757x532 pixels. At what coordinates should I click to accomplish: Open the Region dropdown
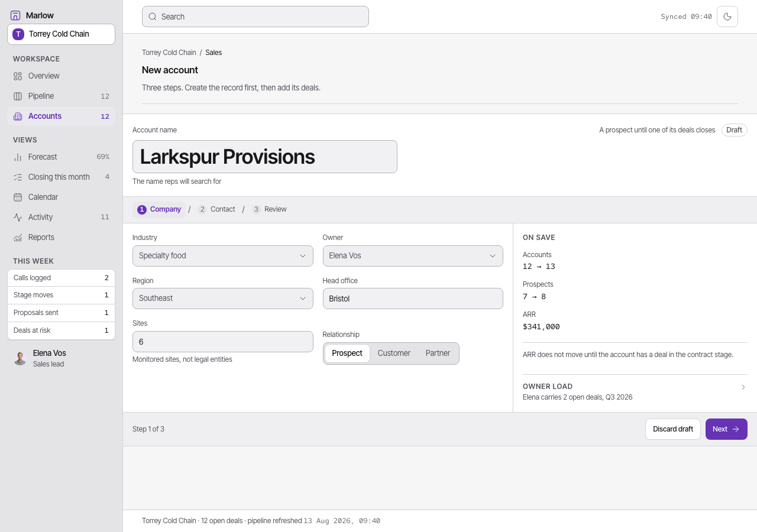pos(223,299)
